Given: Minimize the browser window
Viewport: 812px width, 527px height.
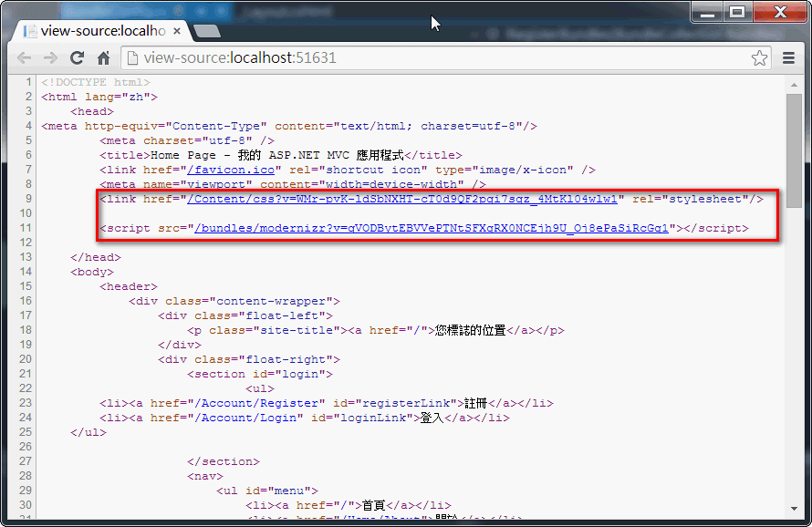Looking at the screenshot, I should coord(707,12).
